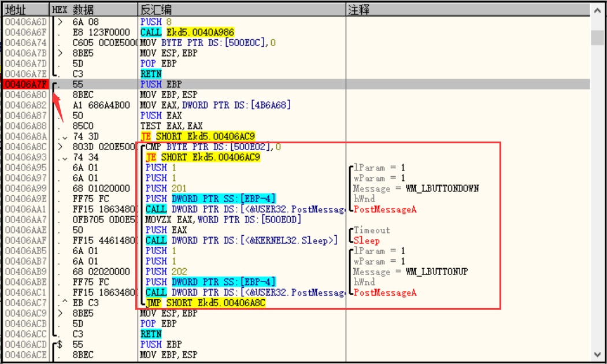The height and width of the screenshot is (364, 607).
Task: Select hex bytes A1 686A4B00
Action: [x=101, y=105]
